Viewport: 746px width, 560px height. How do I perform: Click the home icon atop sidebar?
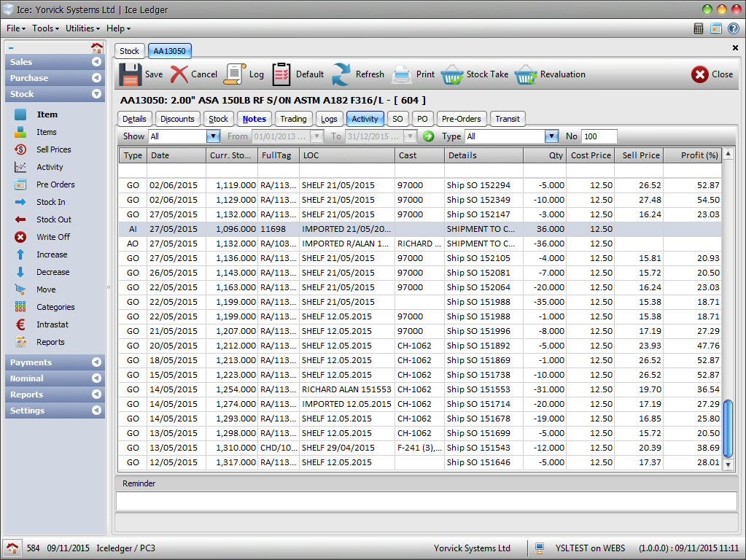click(x=97, y=47)
